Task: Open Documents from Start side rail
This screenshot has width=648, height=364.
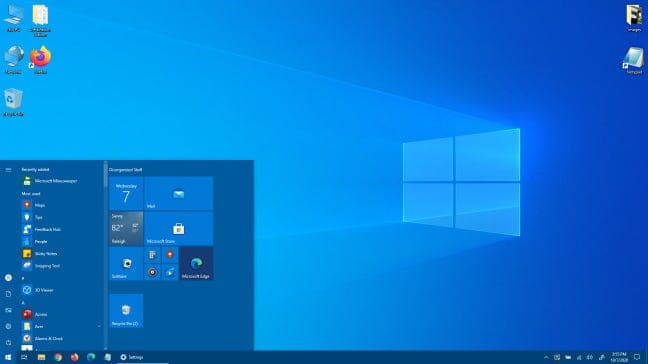Action: click(8, 294)
